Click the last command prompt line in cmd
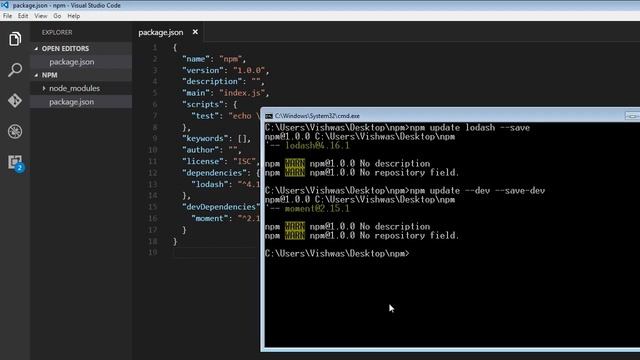 [x=337, y=253]
